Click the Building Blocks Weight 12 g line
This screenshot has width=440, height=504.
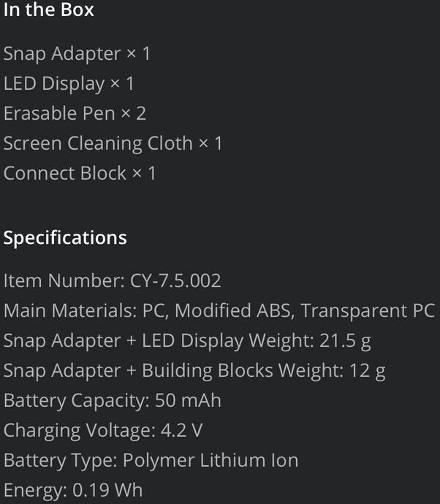tap(194, 371)
